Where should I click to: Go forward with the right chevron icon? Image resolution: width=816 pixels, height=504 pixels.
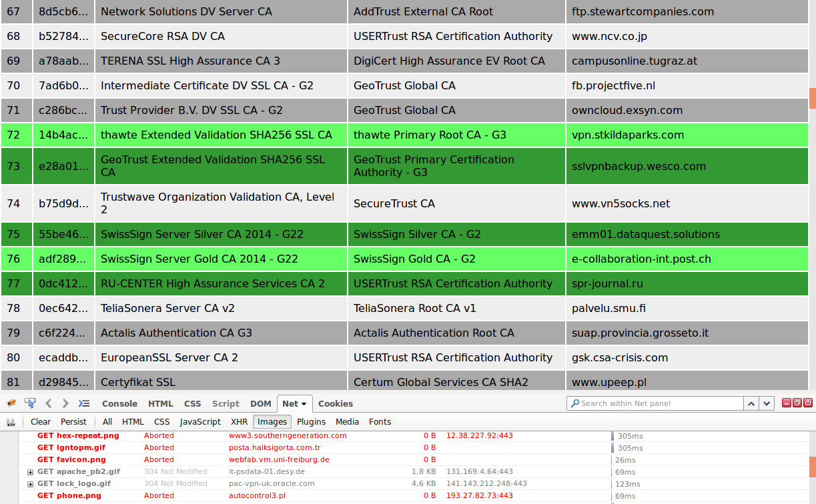(65, 403)
